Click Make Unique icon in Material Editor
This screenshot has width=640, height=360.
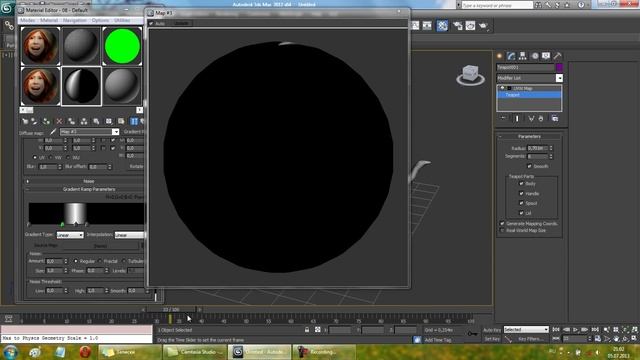point(84,121)
